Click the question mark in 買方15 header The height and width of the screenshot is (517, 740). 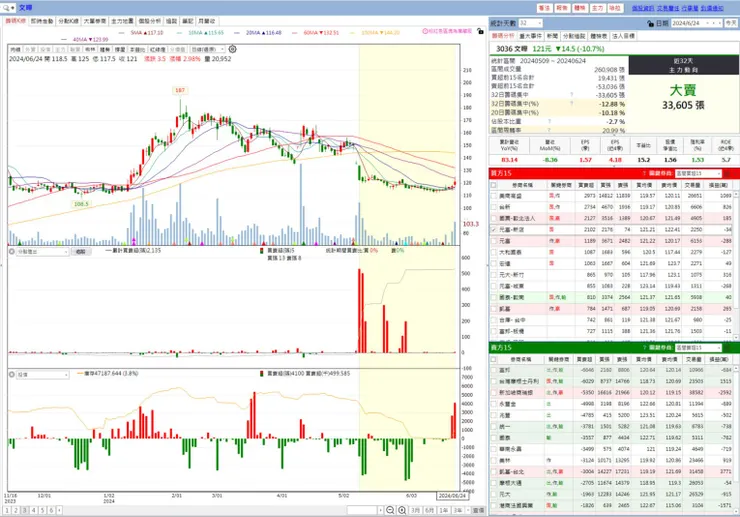tap(644, 174)
